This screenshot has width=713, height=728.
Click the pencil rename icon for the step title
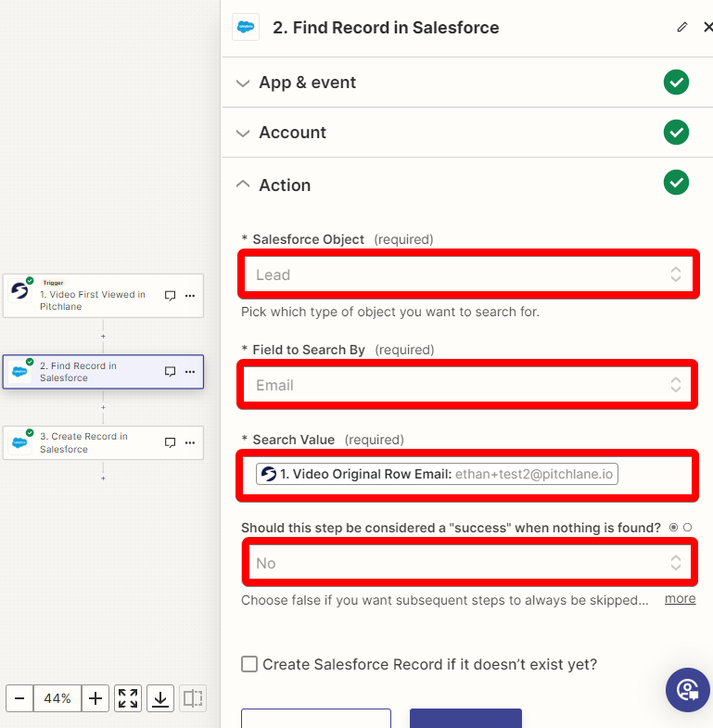coord(681,28)
